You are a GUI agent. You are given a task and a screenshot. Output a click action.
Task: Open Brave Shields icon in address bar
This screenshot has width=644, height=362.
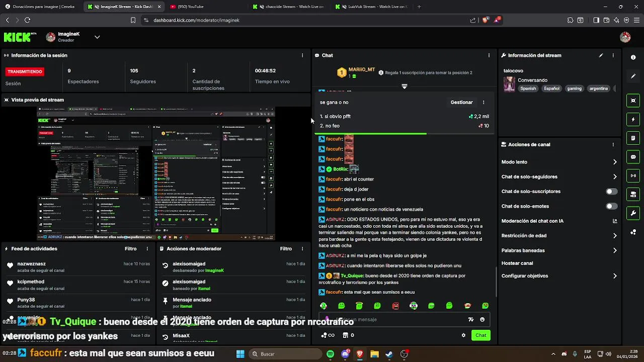click(x=485, y=20)
